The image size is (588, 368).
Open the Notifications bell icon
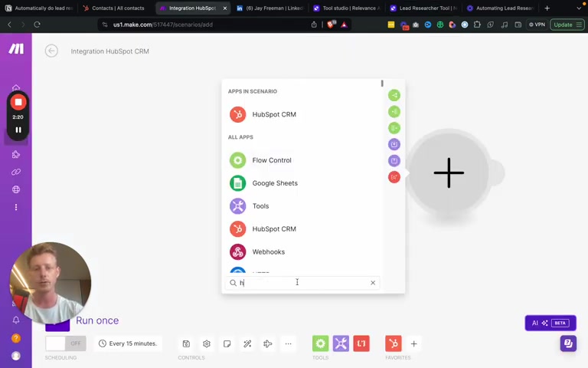click(x=16, y=320)
